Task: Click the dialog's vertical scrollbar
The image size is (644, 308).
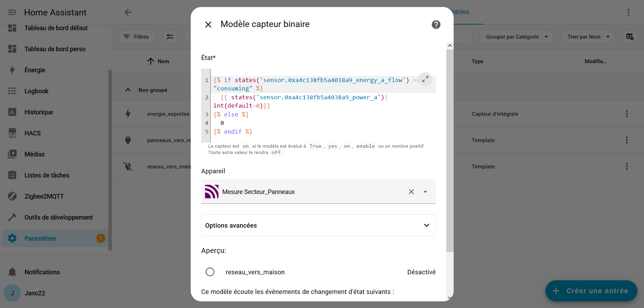Action: click(450, 151)
